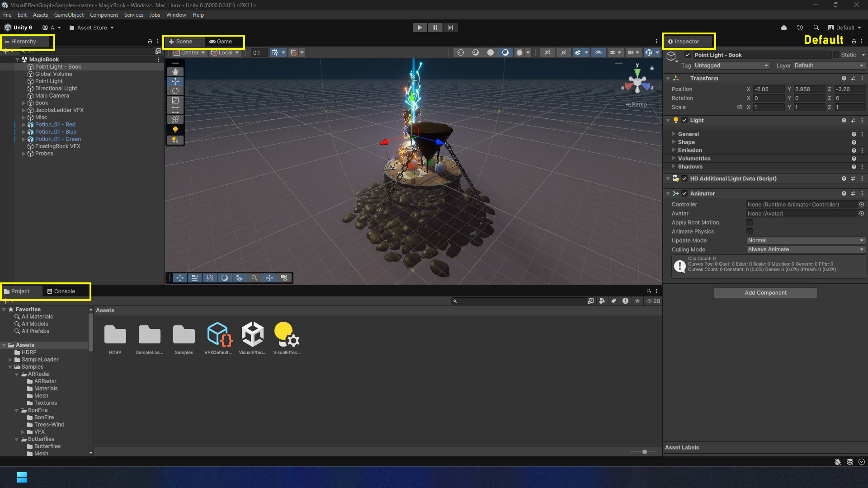Select Directional Light in Hierarchy
The image size is (868, 488).
56,89
